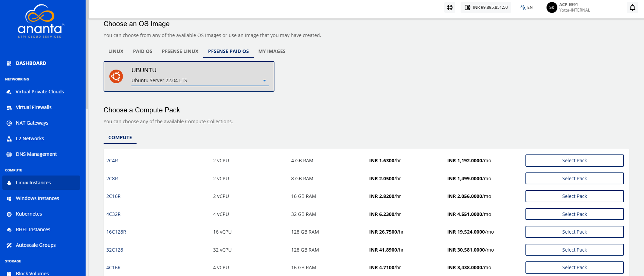This screenshot has height=276, width=644.
Task: Open the Dashboard icon in sidebar
Action: [9, 63]
